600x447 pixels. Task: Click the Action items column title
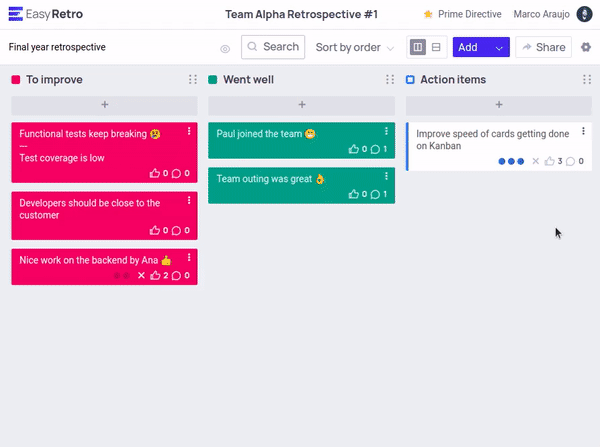pyautogui.click(x=453, y=80)
